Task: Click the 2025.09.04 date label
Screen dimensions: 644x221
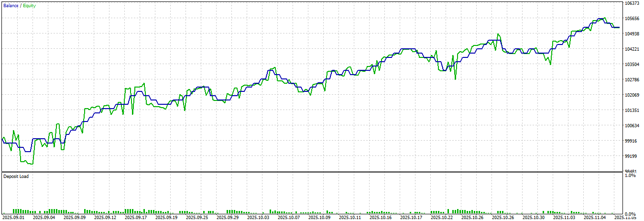Action: coord(44,218)
